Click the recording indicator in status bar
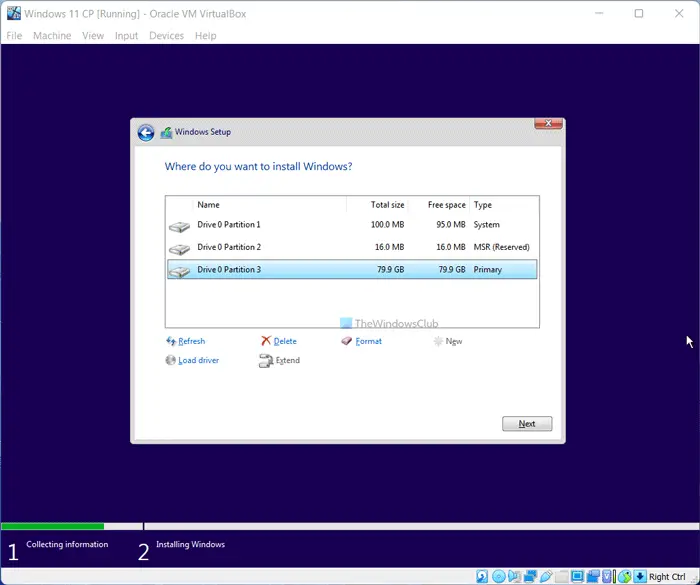 pyautogui.click(x=593, y=577)
